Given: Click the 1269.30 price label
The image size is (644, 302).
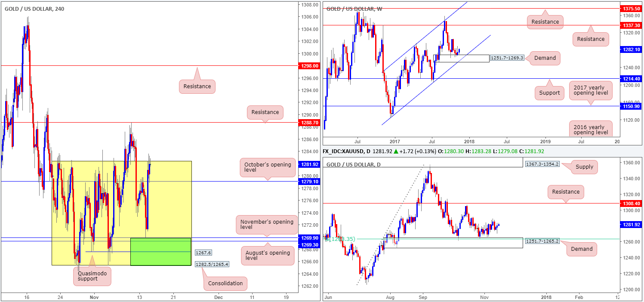Looking at the screenshot, I should click(x=310, y=244).
